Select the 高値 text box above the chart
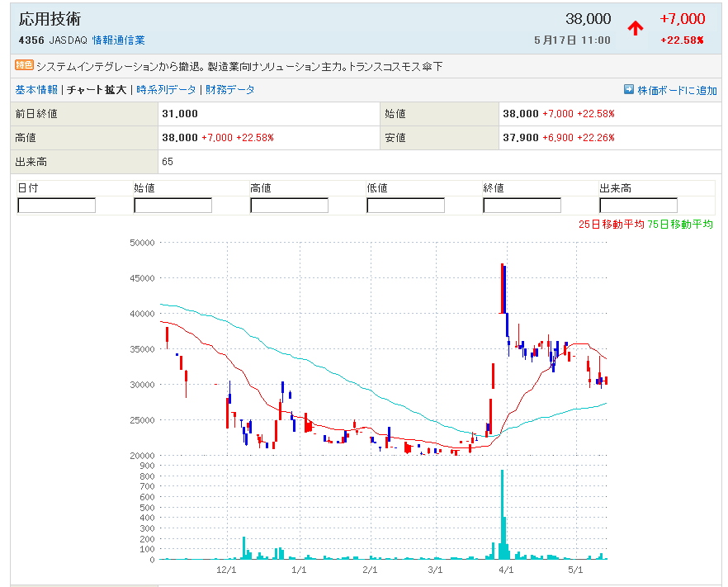This screenshot has width=728, height=587. 289,206
